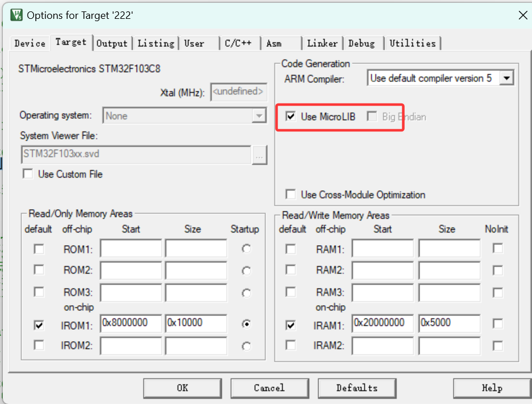Click the Cancel button
Image resolution: width=532 pixels, height=404 pixels.
click(270, 388)
